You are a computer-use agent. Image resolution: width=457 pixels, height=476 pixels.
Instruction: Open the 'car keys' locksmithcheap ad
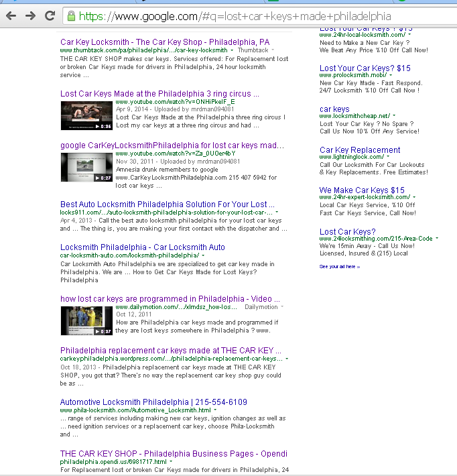click(x=334, y=109)
